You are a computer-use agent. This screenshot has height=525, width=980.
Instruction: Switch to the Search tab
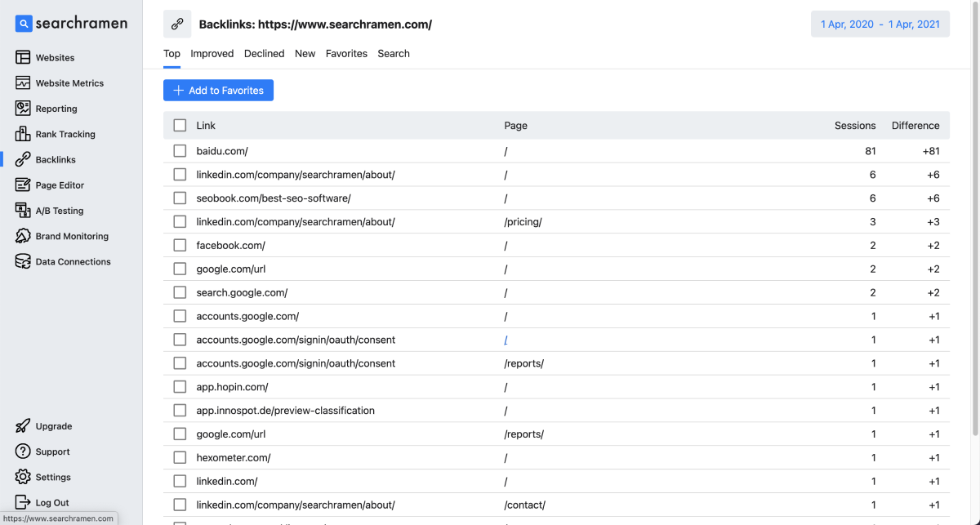394,54
